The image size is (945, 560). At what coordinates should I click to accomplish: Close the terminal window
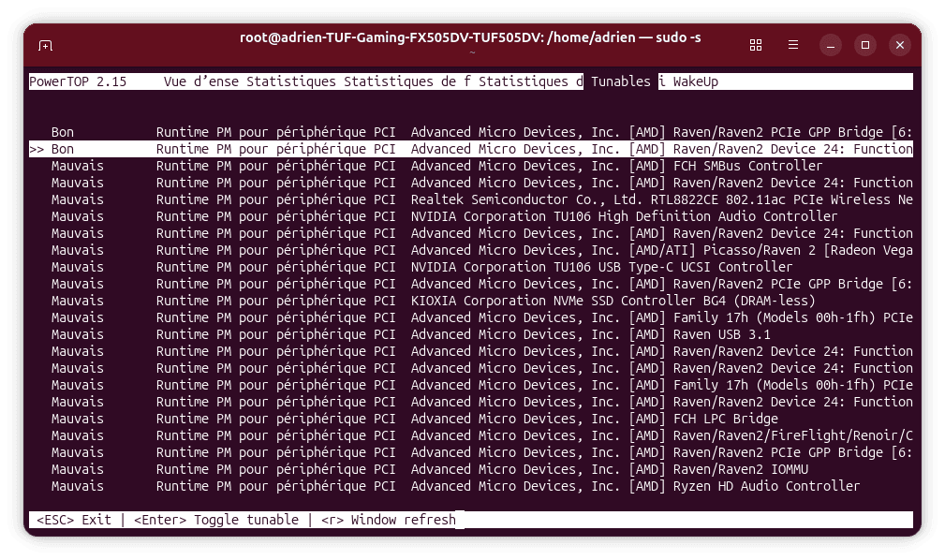click(900, 45)
